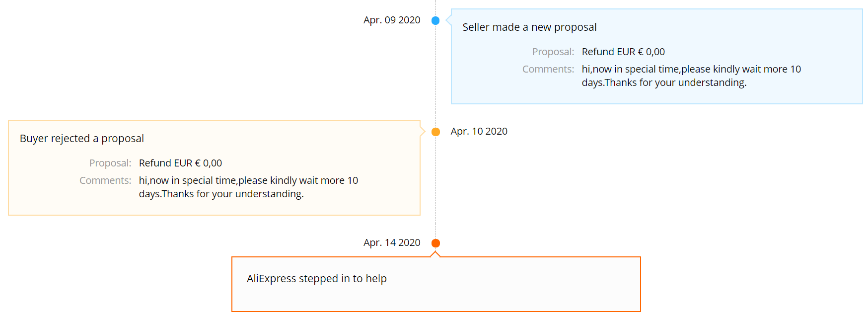Viewport: 868px width, 319px height.
Task: Click the Comments label in the blue box
Action: [548, 69]
